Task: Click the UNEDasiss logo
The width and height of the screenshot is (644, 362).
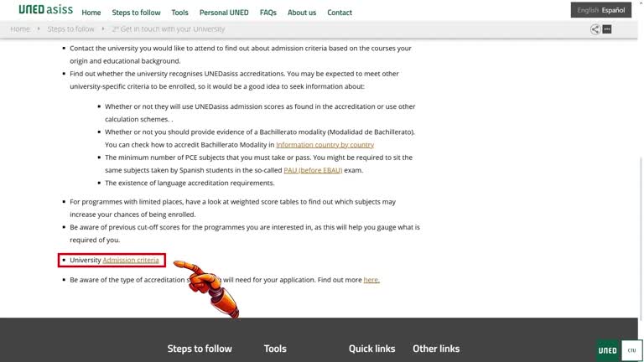Action: 45,9
